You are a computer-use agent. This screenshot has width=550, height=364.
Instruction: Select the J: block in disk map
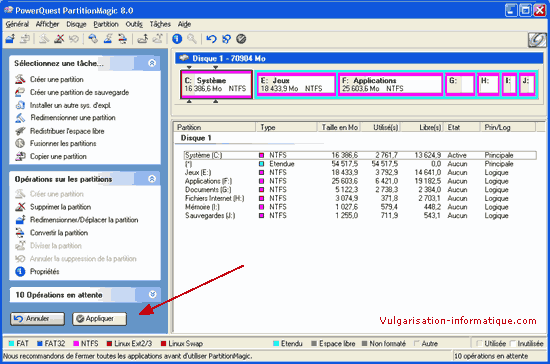click(527, 84)
